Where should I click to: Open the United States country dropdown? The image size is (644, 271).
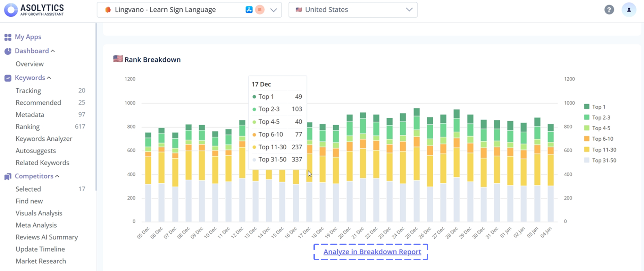(x=409, y=10)
